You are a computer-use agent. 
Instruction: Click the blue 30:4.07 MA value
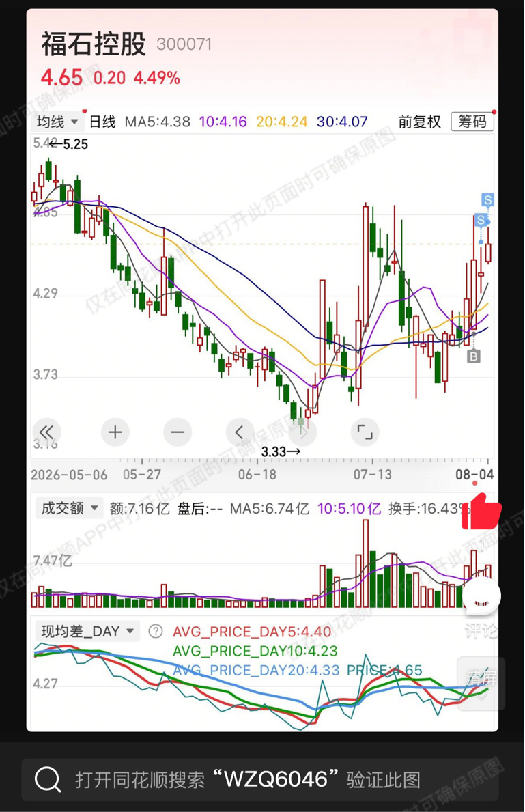tap(342, 122)
